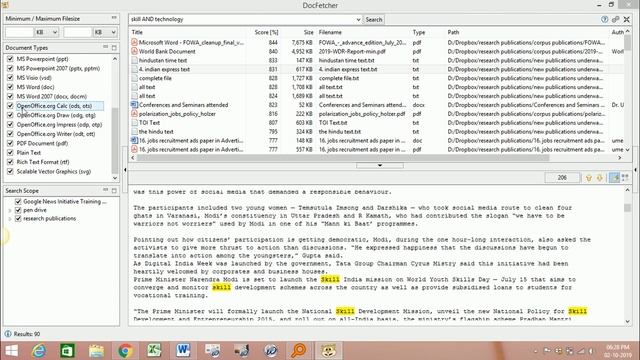Open File Explorer from taskbar

coord(96,351)
